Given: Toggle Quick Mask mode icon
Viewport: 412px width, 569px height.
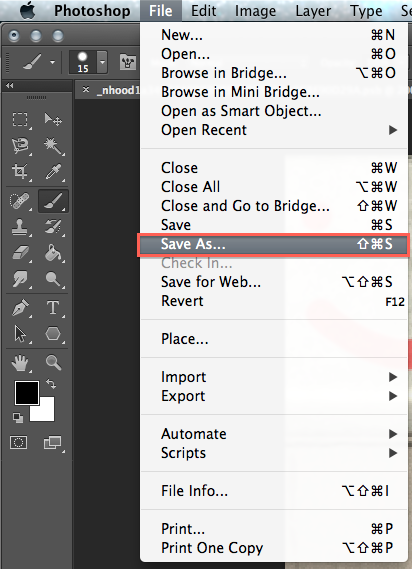Looking at the screenshot, I should (x=19, y=443).
